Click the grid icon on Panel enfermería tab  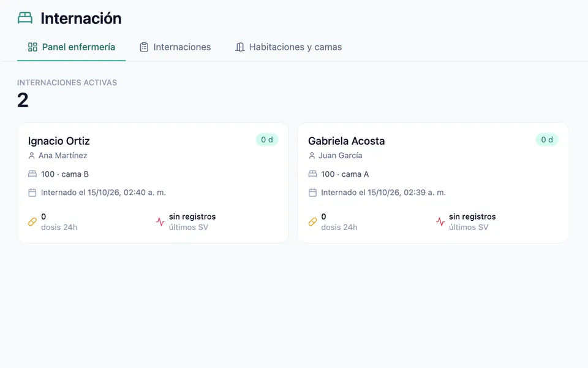(32, 47)
